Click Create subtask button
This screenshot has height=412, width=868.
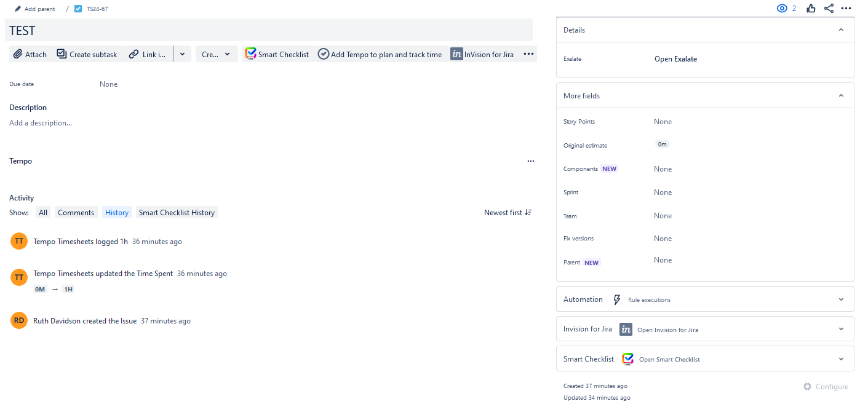(x=87, y=54)
